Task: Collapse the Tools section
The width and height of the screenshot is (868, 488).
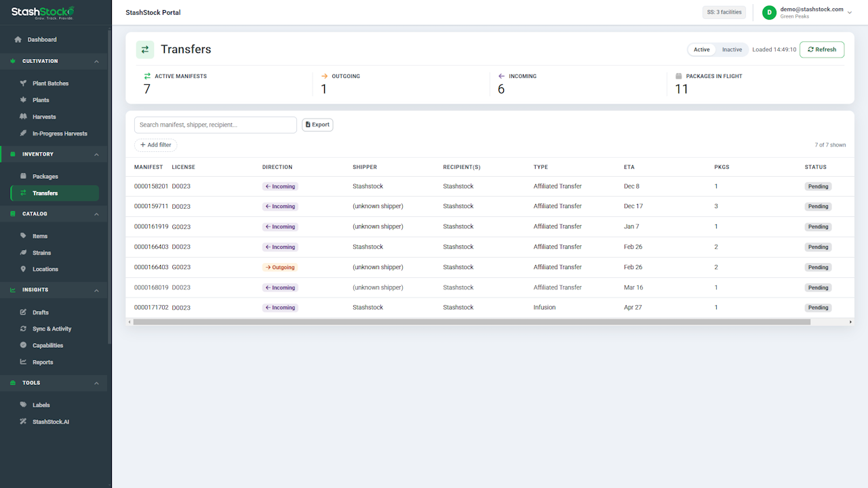Action: 96,383
